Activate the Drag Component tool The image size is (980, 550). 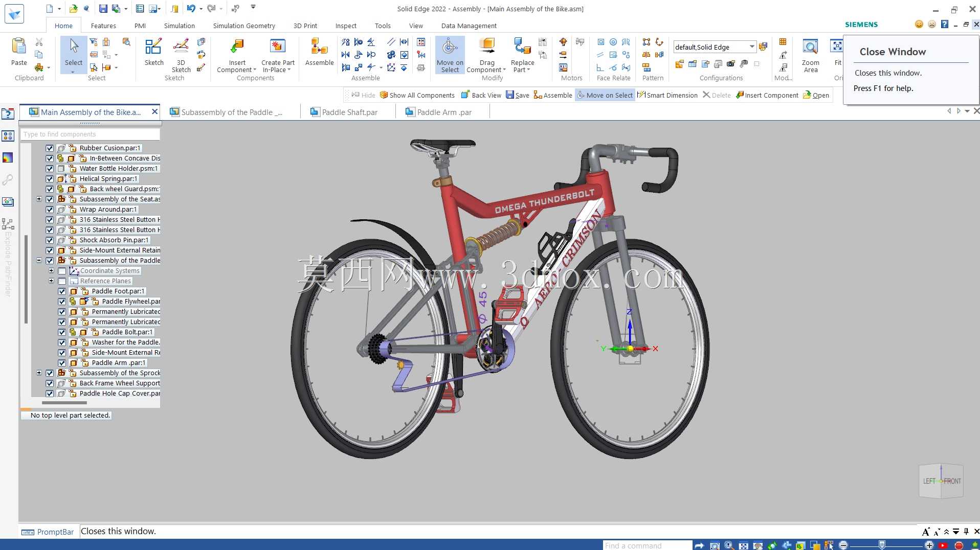click(486, 55)
